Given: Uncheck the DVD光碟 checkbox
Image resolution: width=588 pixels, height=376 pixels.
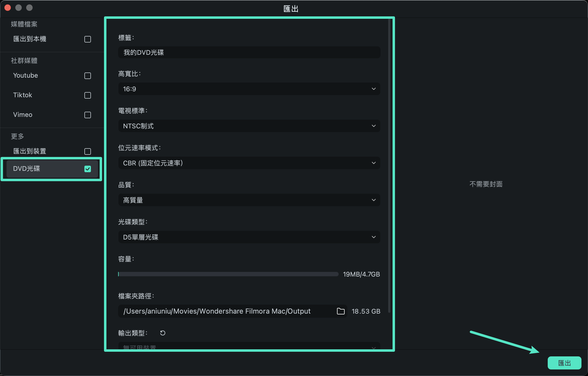Looking at the screenshot, I should tap(88, 169).
